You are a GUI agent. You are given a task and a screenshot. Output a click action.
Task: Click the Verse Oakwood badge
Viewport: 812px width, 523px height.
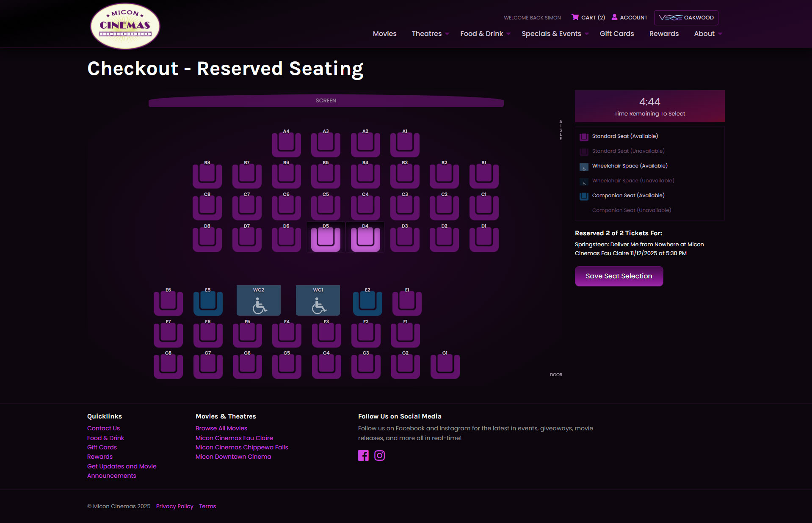(x=686, y=18)
